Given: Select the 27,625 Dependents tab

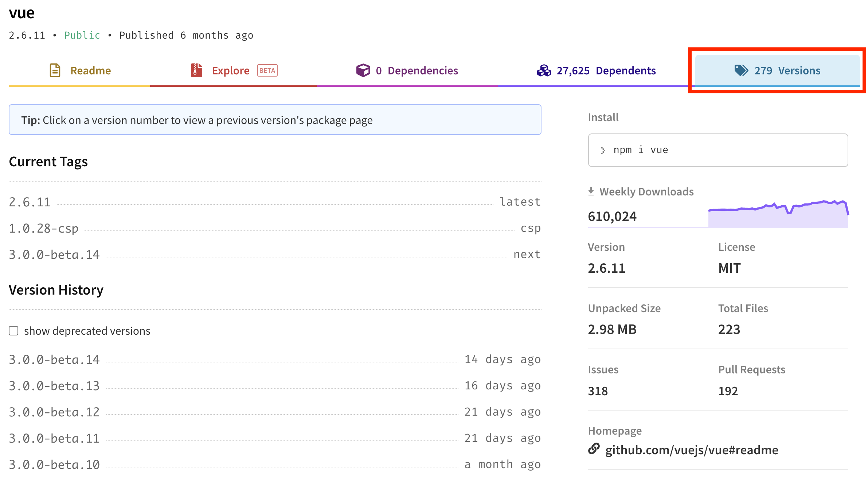Looking at the screenshot, I should click(596, 70).
